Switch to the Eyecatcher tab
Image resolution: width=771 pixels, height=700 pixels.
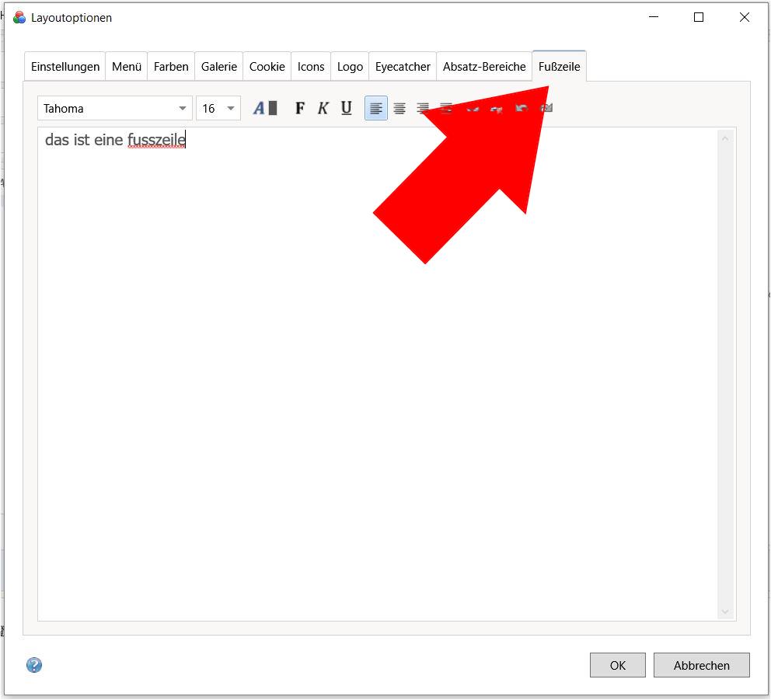tap(403, 66)
